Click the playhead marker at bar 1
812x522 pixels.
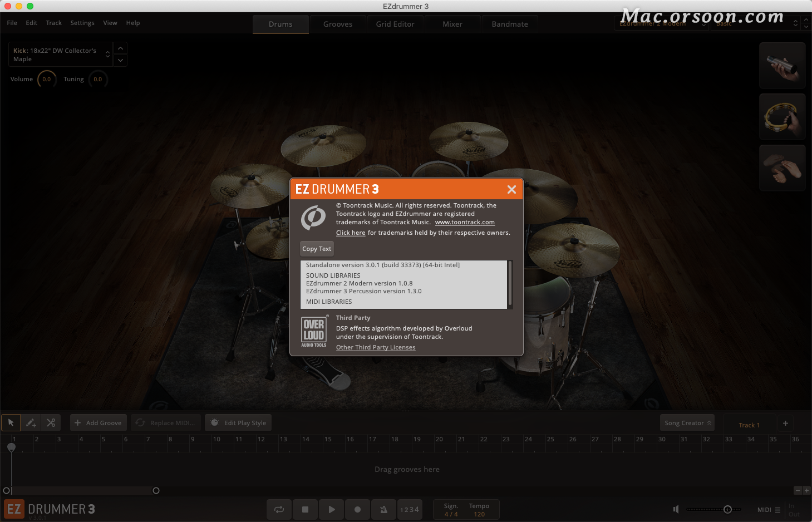[11, 447]
